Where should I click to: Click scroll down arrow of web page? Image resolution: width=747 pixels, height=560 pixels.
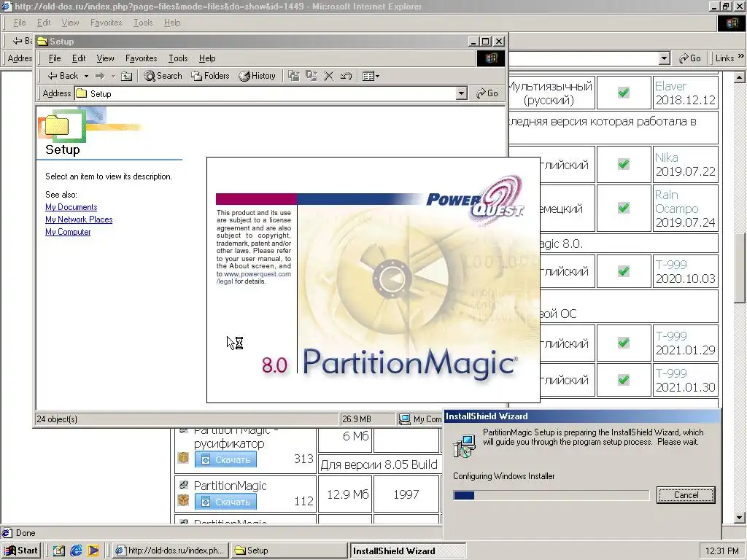click(x=740, y=518)
